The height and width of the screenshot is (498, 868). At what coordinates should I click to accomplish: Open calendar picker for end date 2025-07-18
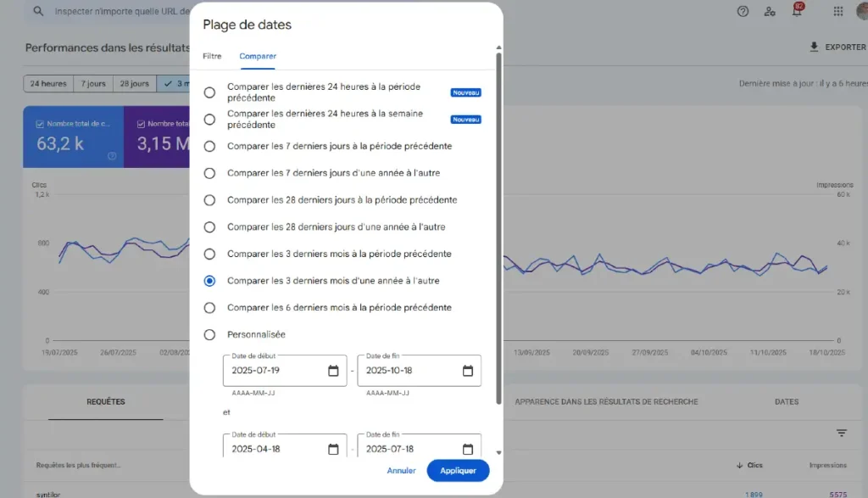[x=468, y=449]
